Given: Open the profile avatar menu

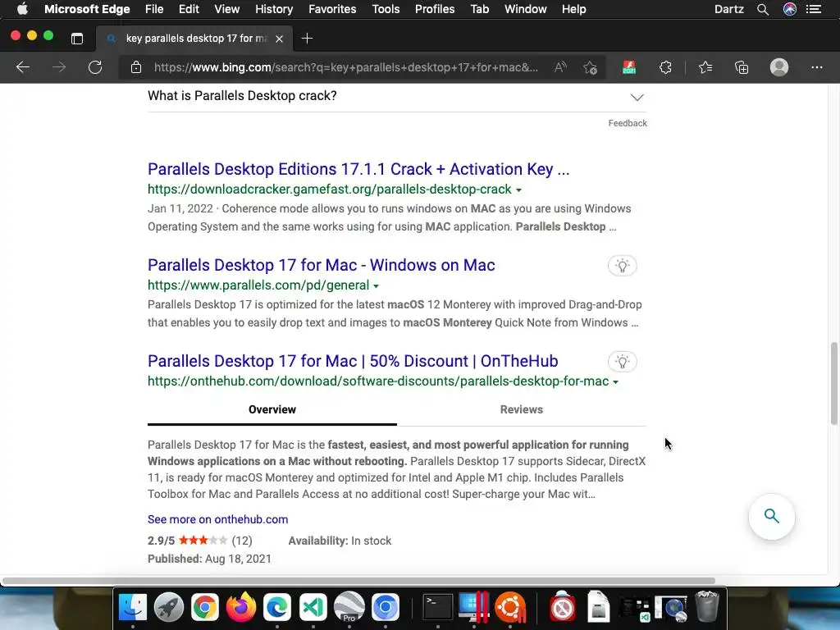Looking at the screenshot, I should point(779,67).
